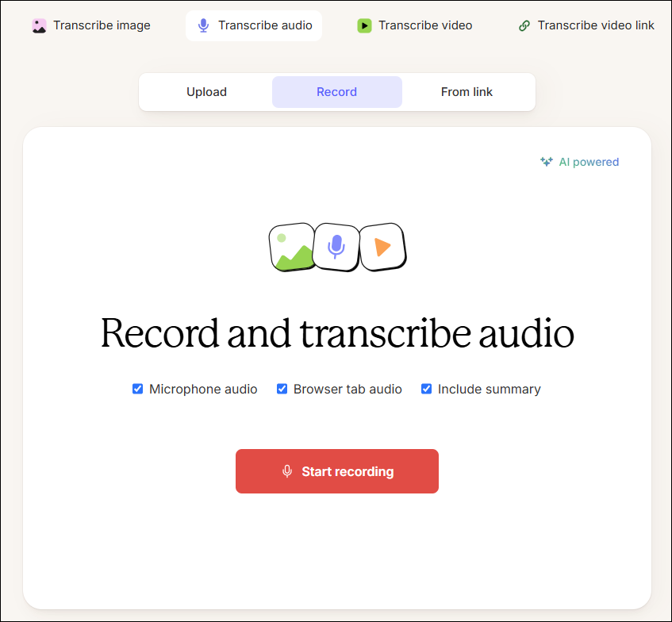This screenshot has height=622, width=672.
Task: Click the Include summary label text
Action: pos(489,390)
